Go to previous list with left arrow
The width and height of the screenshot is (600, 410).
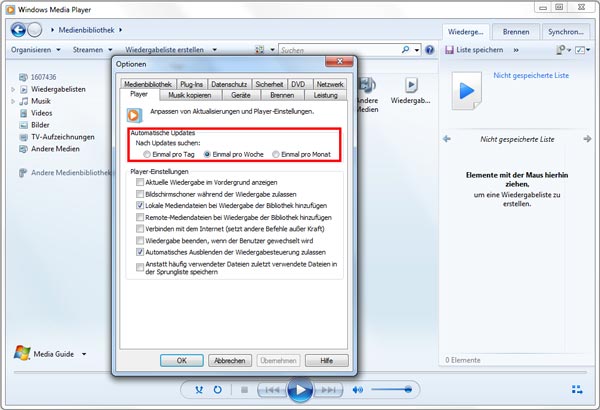pyautogui.click(x=447, y=139)
